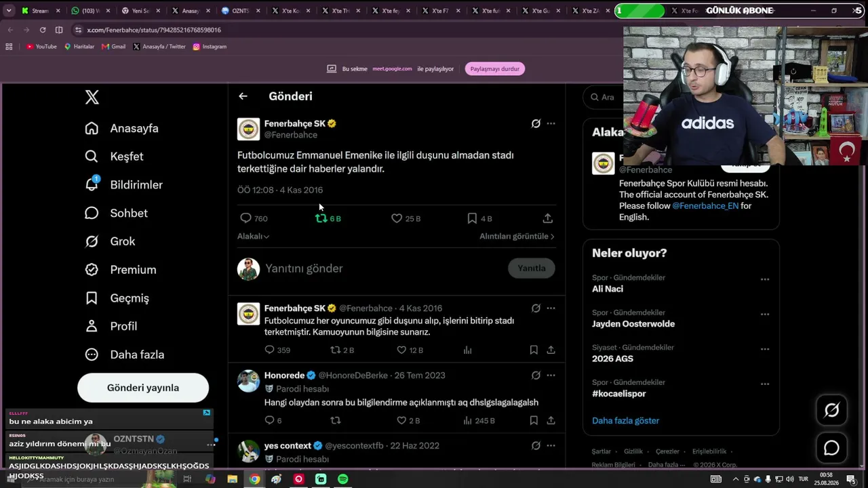
Task: Open more options on Fenerbahçe reply post
Action: coord(551,308)
